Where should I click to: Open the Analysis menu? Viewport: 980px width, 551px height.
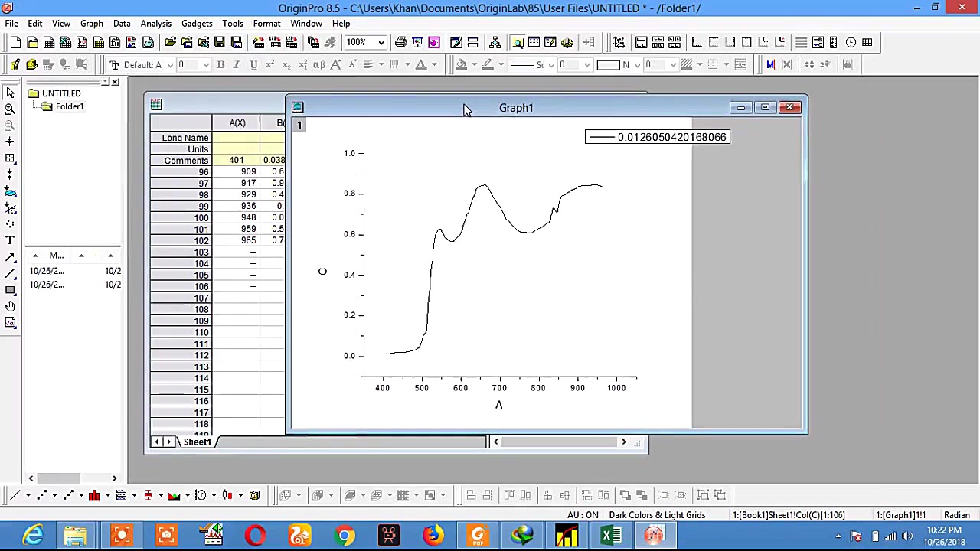pos(156,24)
